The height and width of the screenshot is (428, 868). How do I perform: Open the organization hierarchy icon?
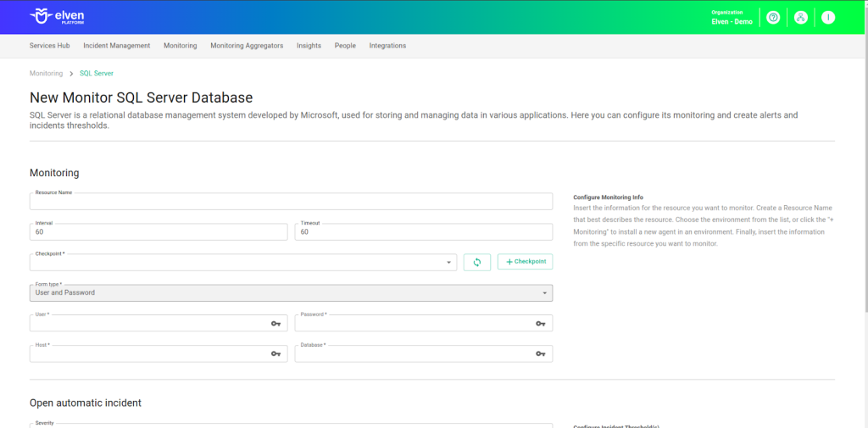pos(800,18)
